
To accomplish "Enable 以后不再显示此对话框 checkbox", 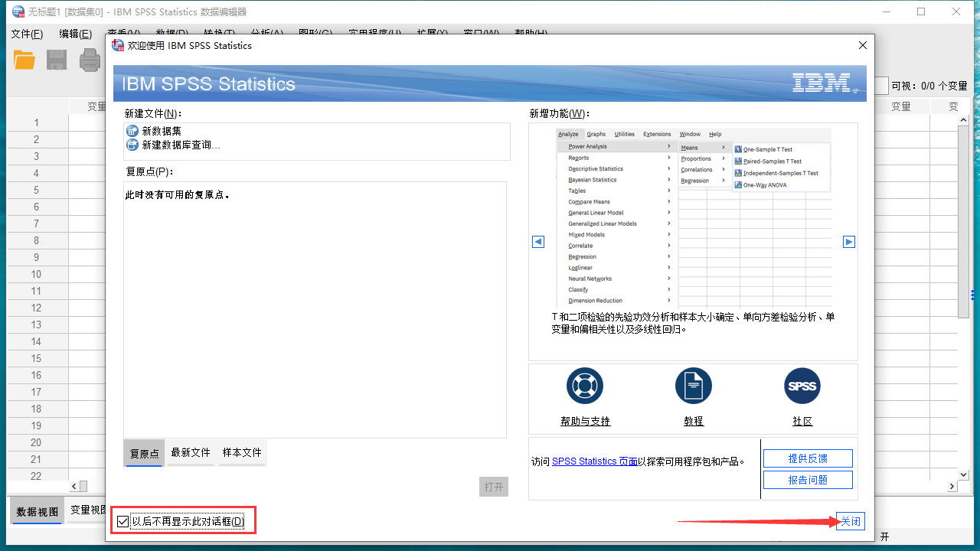I will tap(124, 521).
